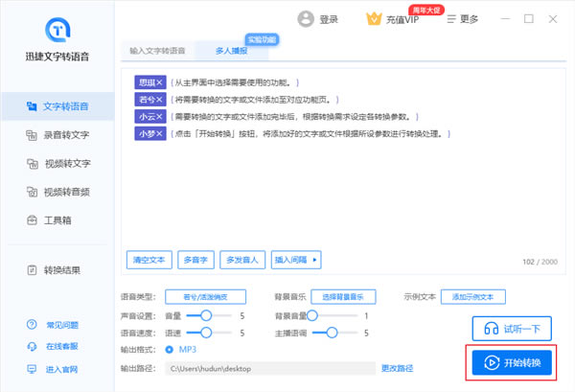
Task: Open 视频转文字 in the sidebar
Action: point(57,163)
